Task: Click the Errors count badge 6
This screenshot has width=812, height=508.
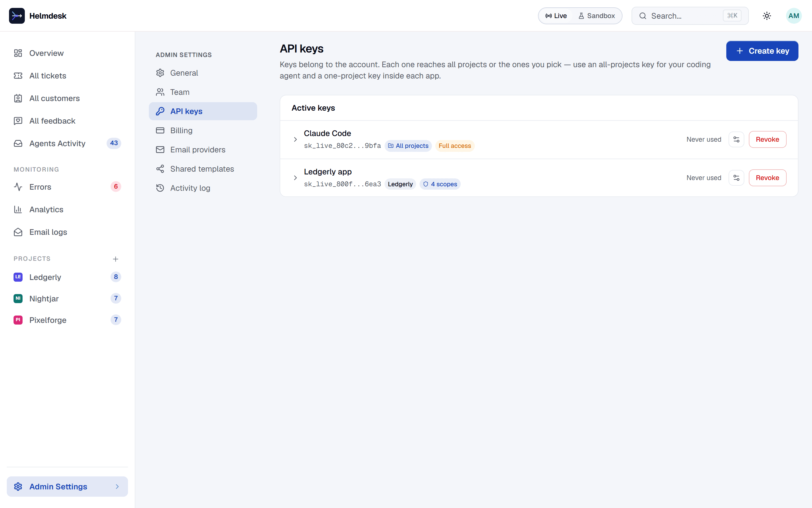Action: [116, 187]
